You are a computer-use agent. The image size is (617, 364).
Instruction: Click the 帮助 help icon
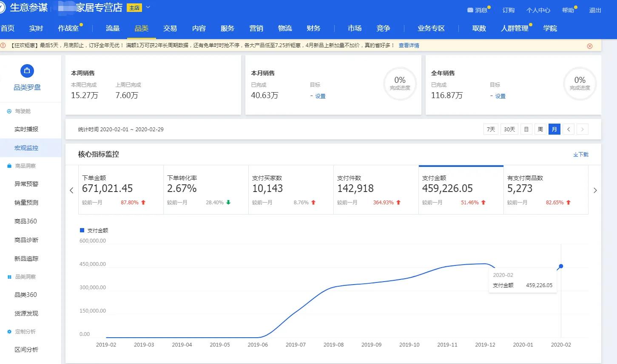(x=569, y=10)
